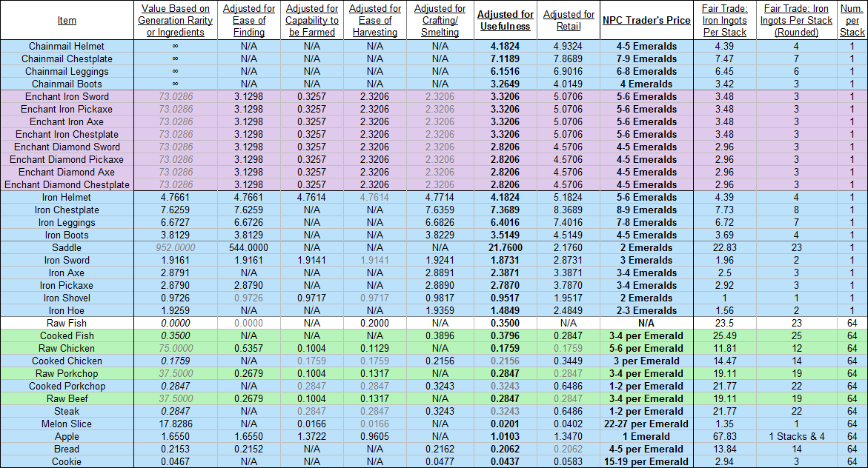Click the 'Enchant Iron Axe' cell
Screen dimensions: 868x468
67,121
